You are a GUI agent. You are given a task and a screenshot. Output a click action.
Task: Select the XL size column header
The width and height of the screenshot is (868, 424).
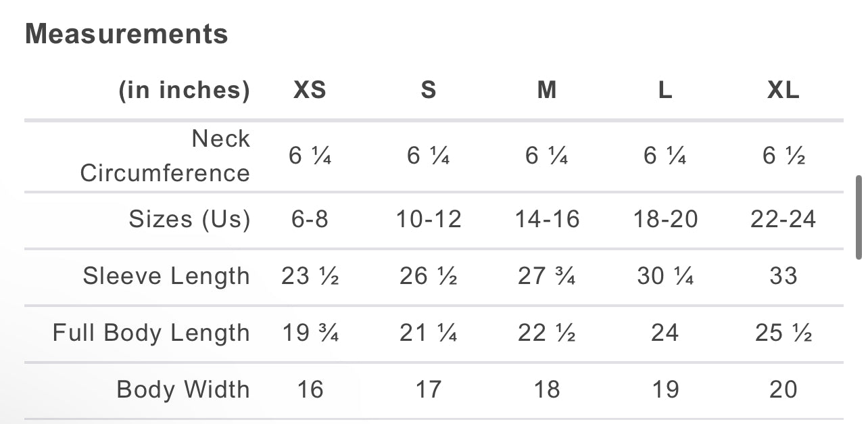click(783, 90)
